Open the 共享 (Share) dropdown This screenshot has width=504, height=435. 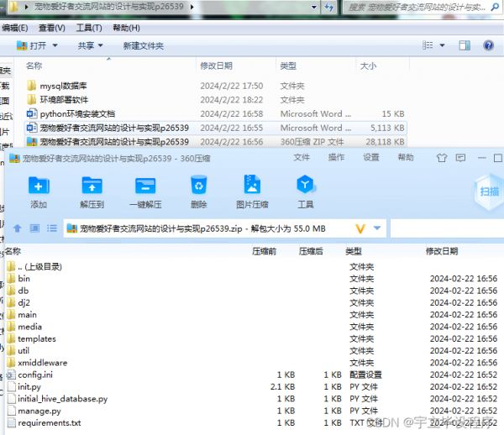tap(91, 45)
